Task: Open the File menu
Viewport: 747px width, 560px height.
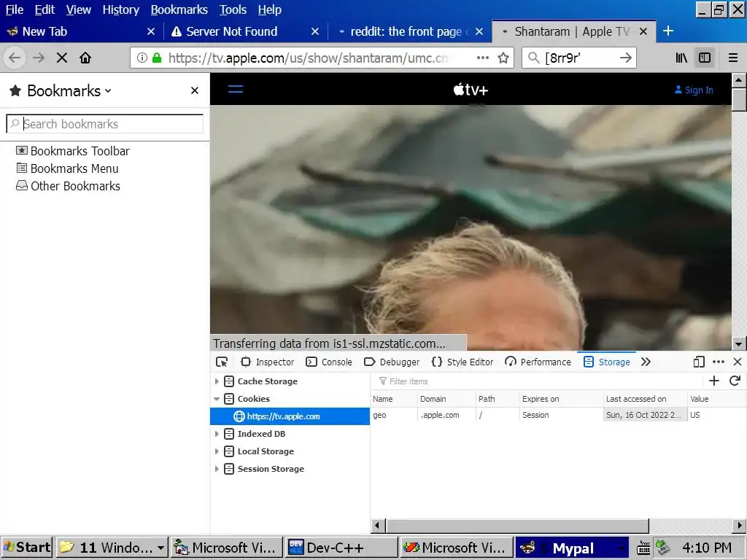Action: 15,9
